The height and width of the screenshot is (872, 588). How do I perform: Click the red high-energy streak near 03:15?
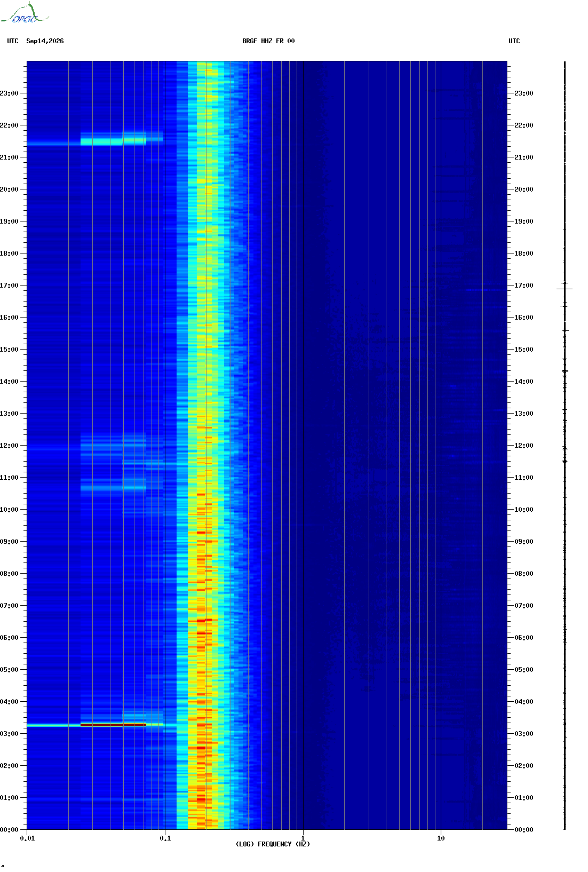pyautogui.click(x=113, y=725)
